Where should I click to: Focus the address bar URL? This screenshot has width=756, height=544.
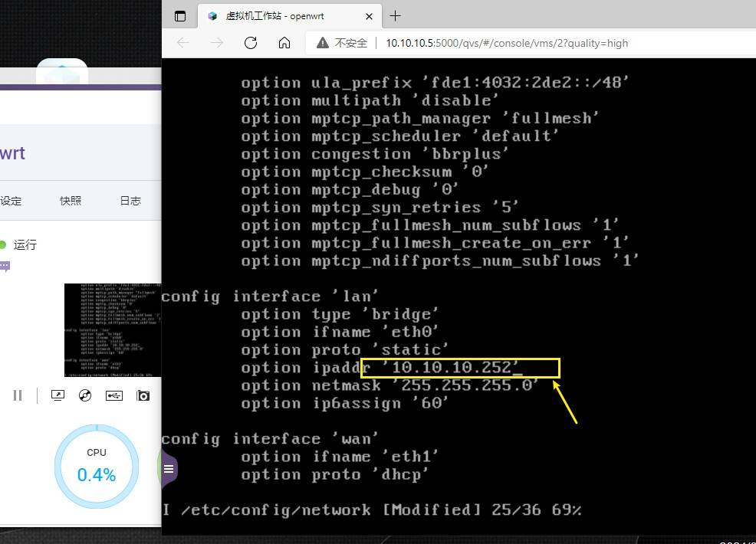507,43
